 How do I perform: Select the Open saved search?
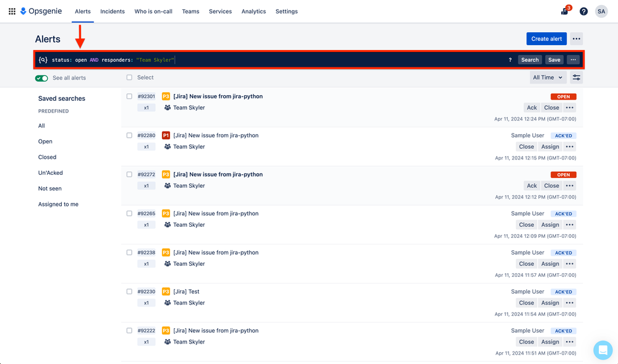coord(45,142)
